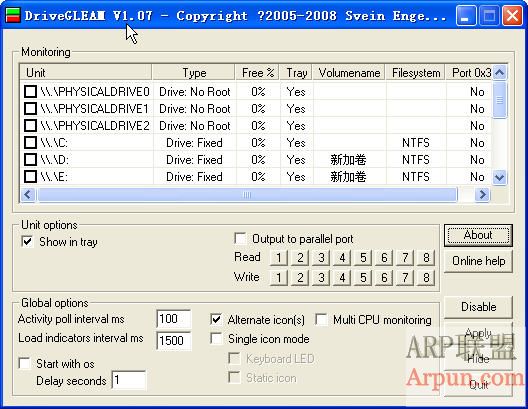Select Read pin 1 button
The height and width of the screenshot is (409, 528).
point(279,258)
